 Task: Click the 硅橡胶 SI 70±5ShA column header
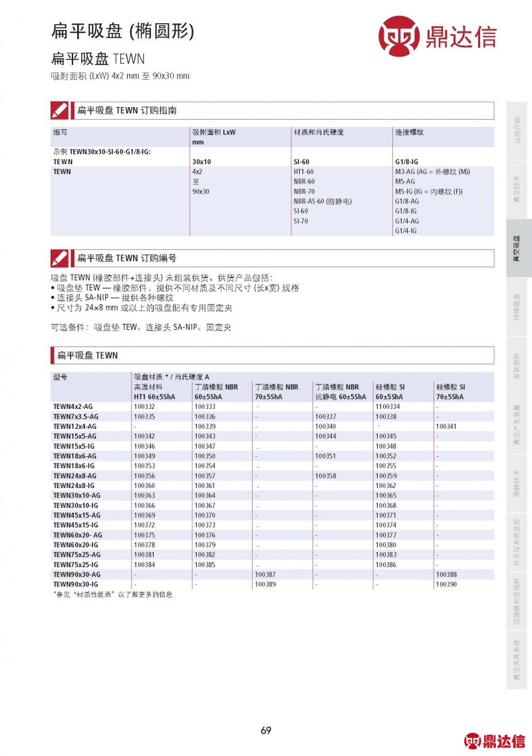450,392
